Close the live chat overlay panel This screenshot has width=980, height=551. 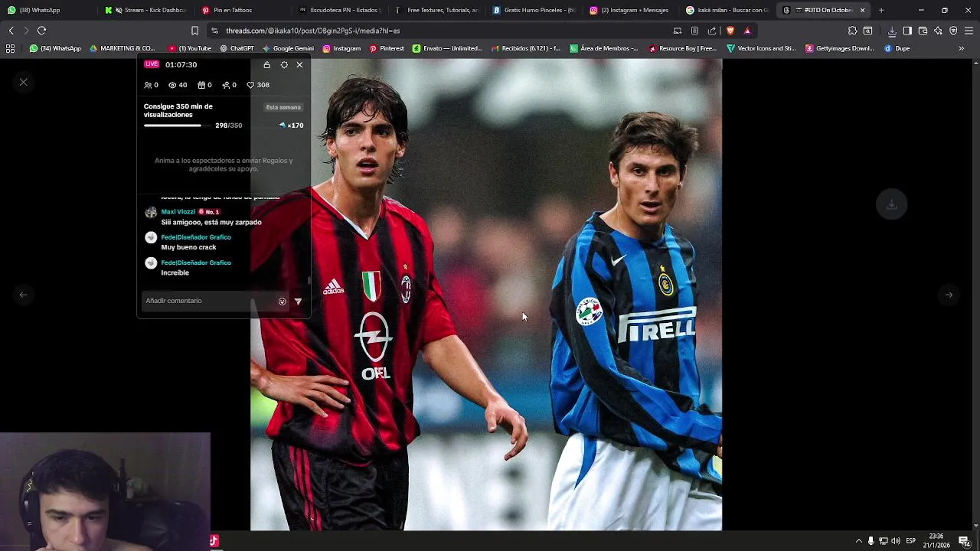pyautogui.click(x=299, y=65)
